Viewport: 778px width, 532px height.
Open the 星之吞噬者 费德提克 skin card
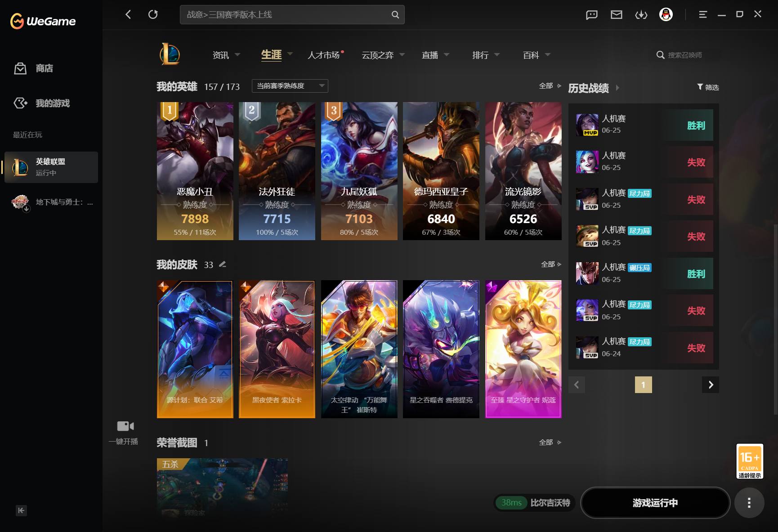441,349
